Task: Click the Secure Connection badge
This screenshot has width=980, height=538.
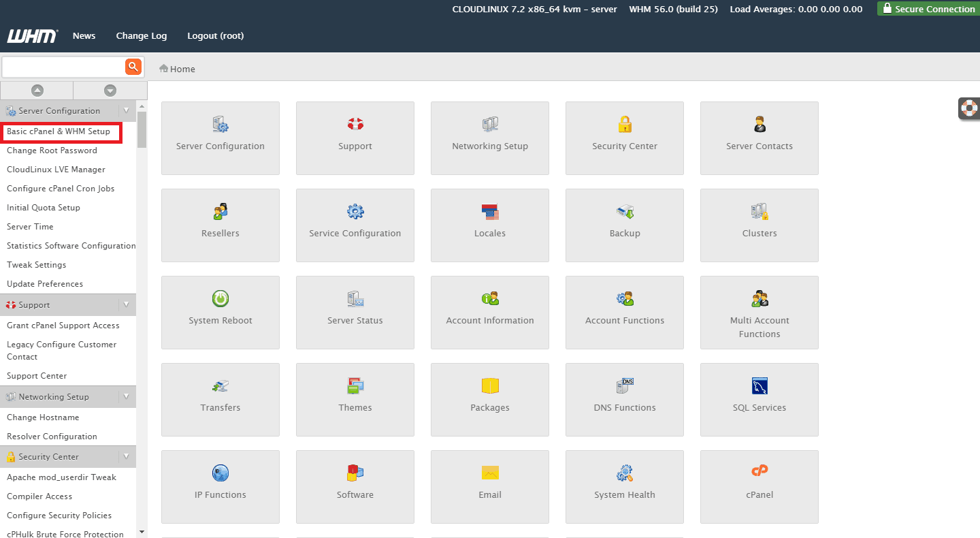Action: 928,9
